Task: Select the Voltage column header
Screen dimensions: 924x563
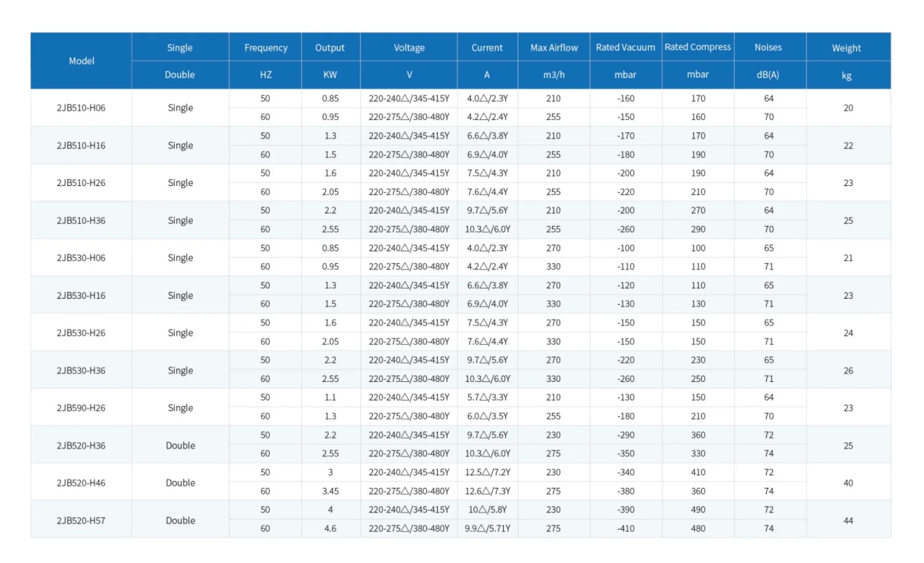Action: [409, 47]
